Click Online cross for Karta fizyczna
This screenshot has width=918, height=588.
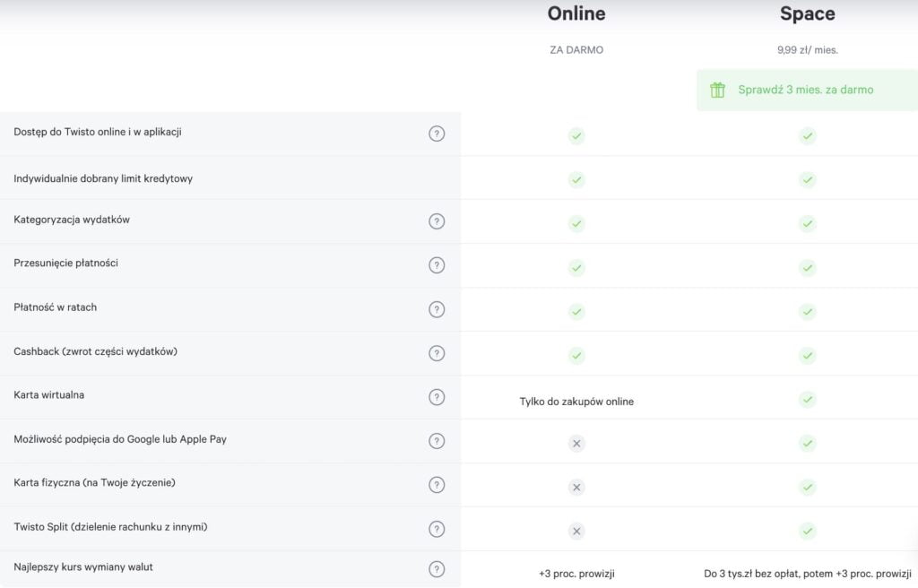click(x=576, y=488)
